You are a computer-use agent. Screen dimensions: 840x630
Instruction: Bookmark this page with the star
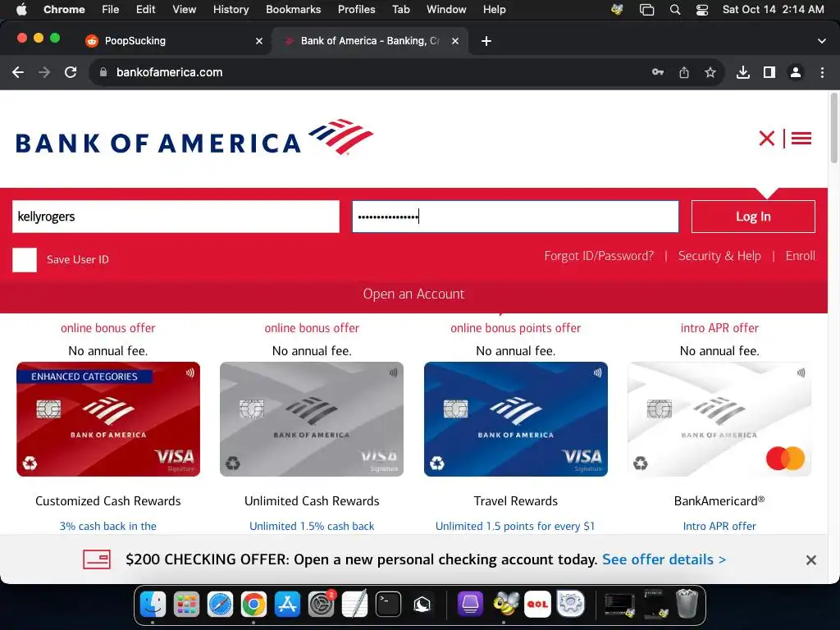pos(710,72)
